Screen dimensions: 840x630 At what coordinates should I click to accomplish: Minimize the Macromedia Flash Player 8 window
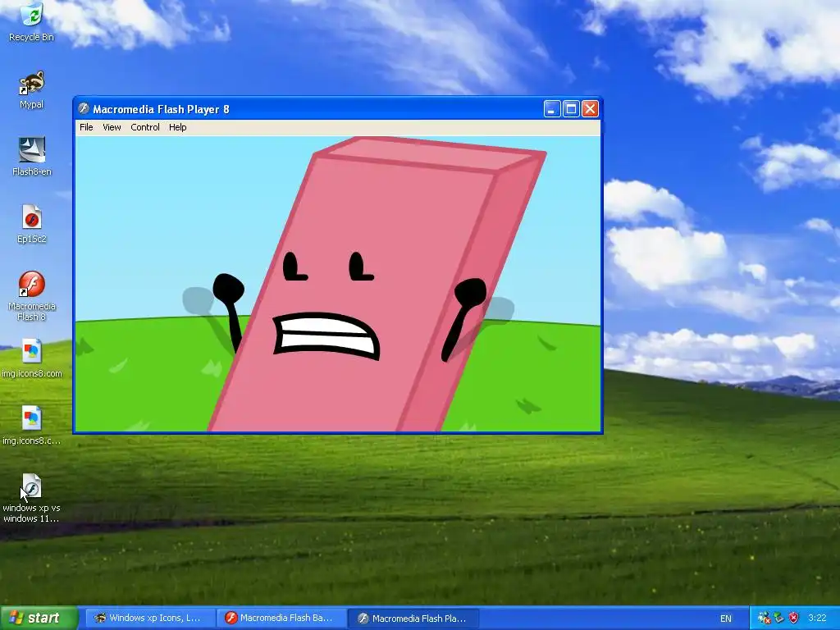click(x=552, y=109)
